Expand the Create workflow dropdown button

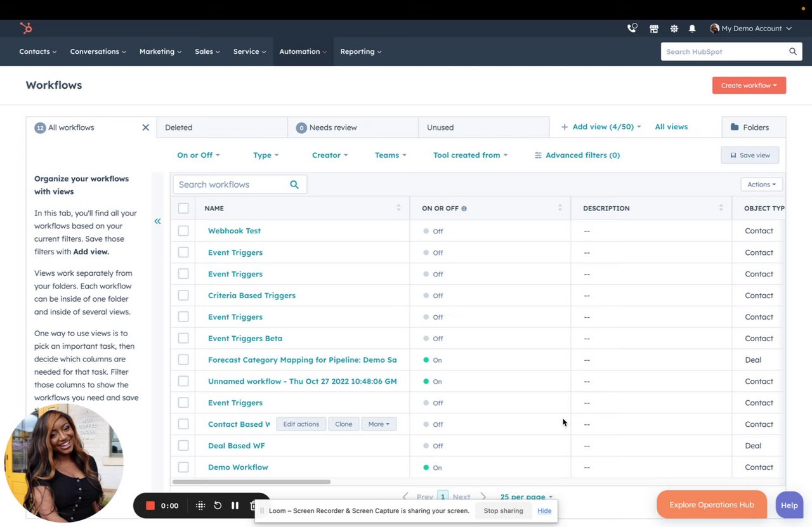(x=749, y=86)
